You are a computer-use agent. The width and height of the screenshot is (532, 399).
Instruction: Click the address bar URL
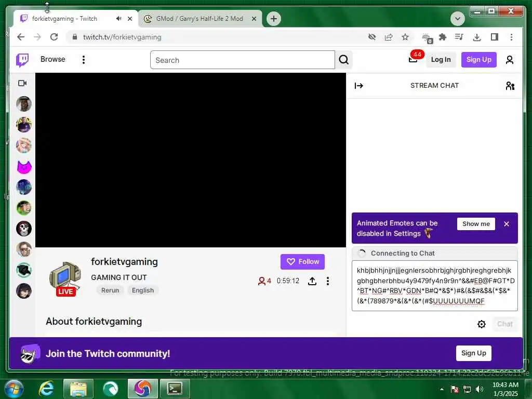click(122, 37)
